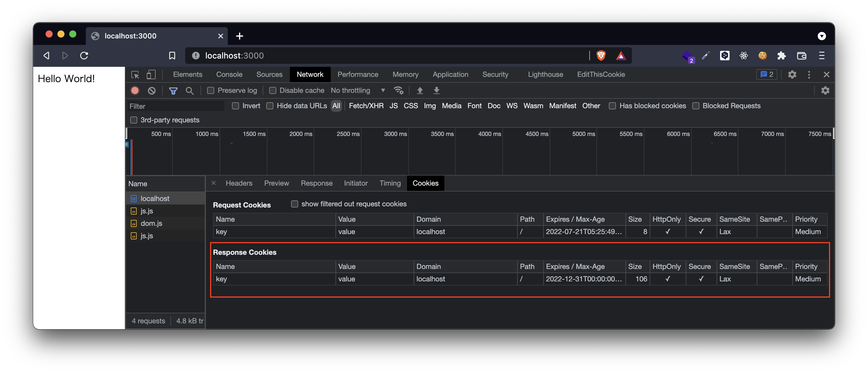Clear the network log
868x373 pixels.
tap(152, 90)
